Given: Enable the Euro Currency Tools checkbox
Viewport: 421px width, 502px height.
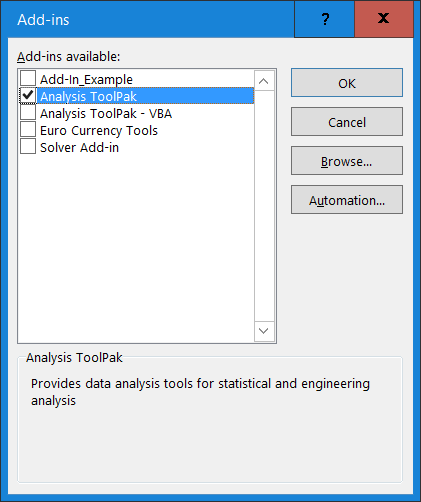Looking at the screenshot, I should pos(28,129).
